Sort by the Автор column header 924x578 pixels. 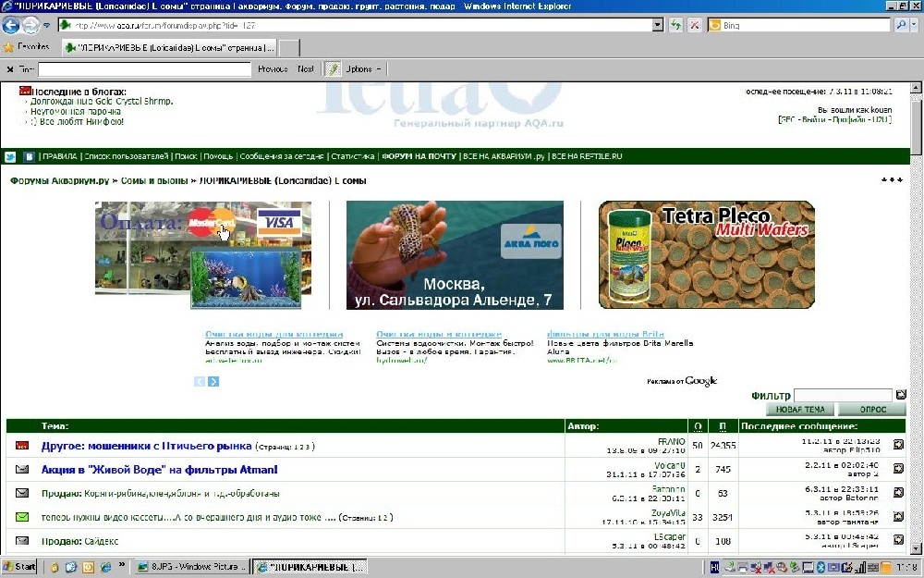[x=583, y=425]
